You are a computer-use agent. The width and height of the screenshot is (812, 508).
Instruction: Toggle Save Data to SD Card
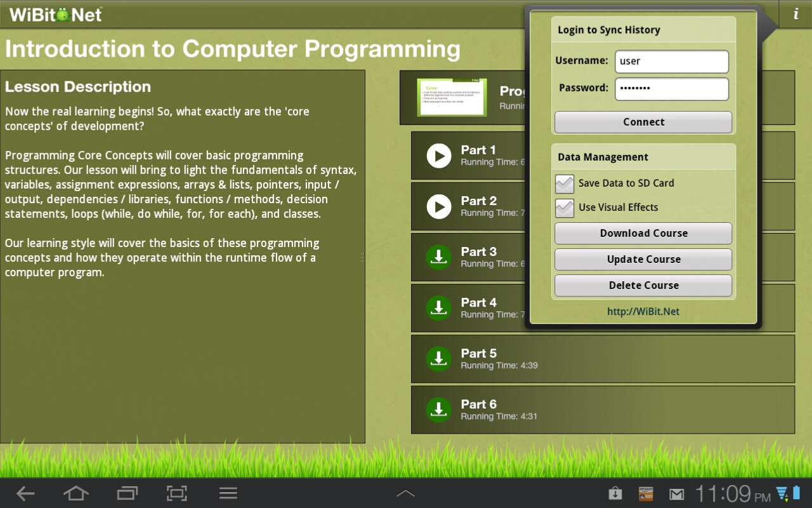pos(564,184)
